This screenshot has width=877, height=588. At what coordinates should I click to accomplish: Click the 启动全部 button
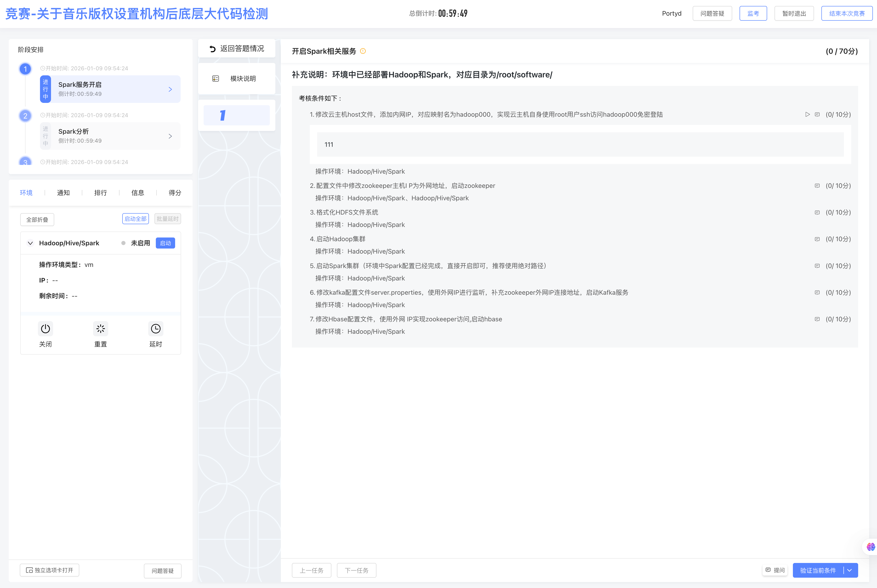(135, 219)
